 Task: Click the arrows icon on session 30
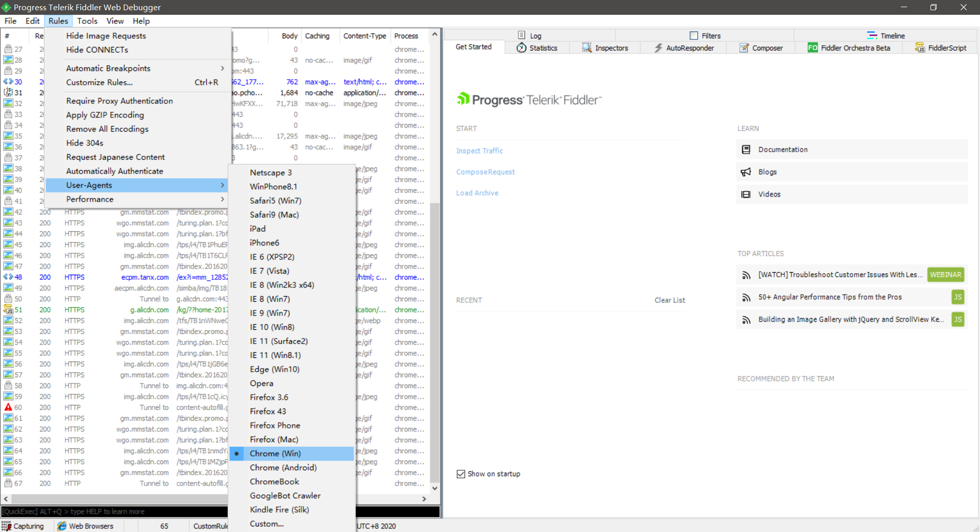click(8, 82)
